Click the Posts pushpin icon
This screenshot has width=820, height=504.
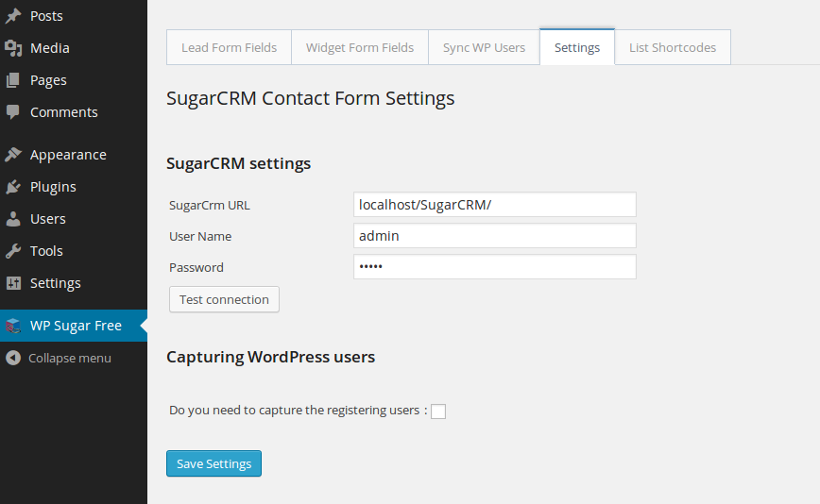click(13, 16)
